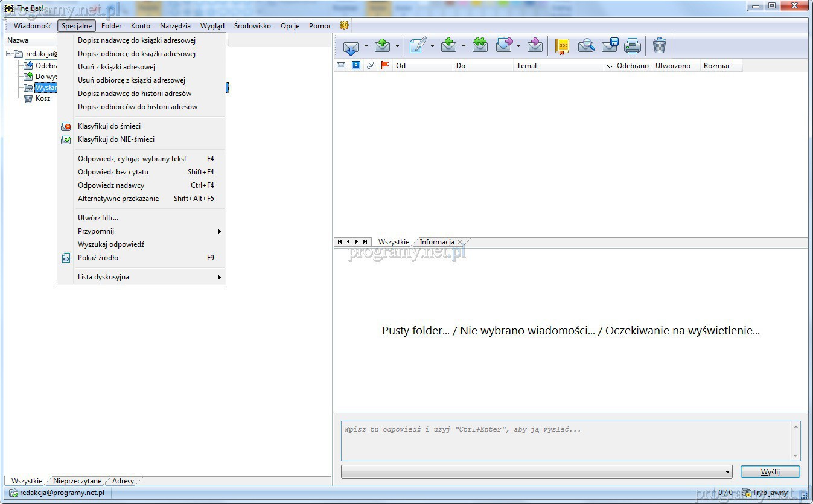This screenshot has height=504, width=813.
Task: Open dropdown arrow next to new message icon
Action: pyautogui.click(x=432, y=46)
